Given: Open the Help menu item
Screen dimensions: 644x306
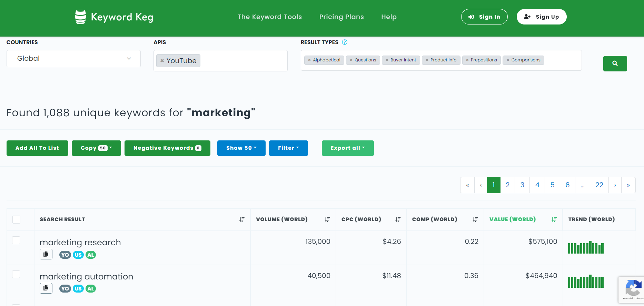Looking at the screenshot, I should [389, 17].
